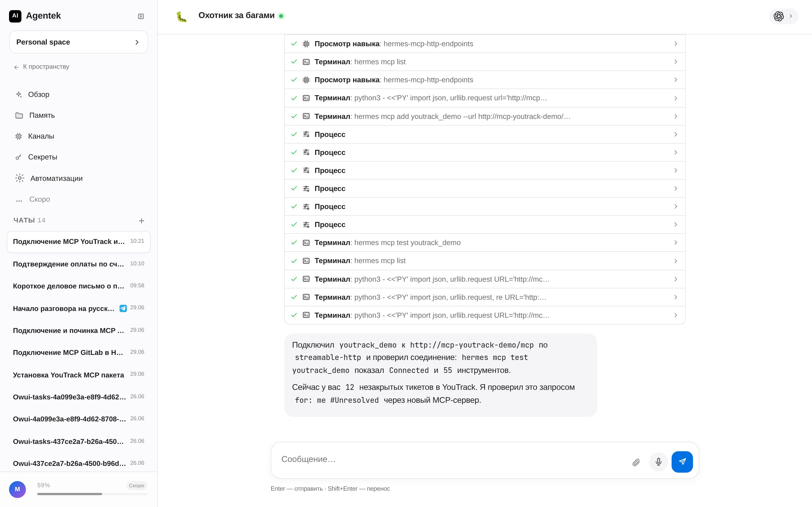Start a new chat with the plus icon
This screenshot has height=507, width=812.
141,221
